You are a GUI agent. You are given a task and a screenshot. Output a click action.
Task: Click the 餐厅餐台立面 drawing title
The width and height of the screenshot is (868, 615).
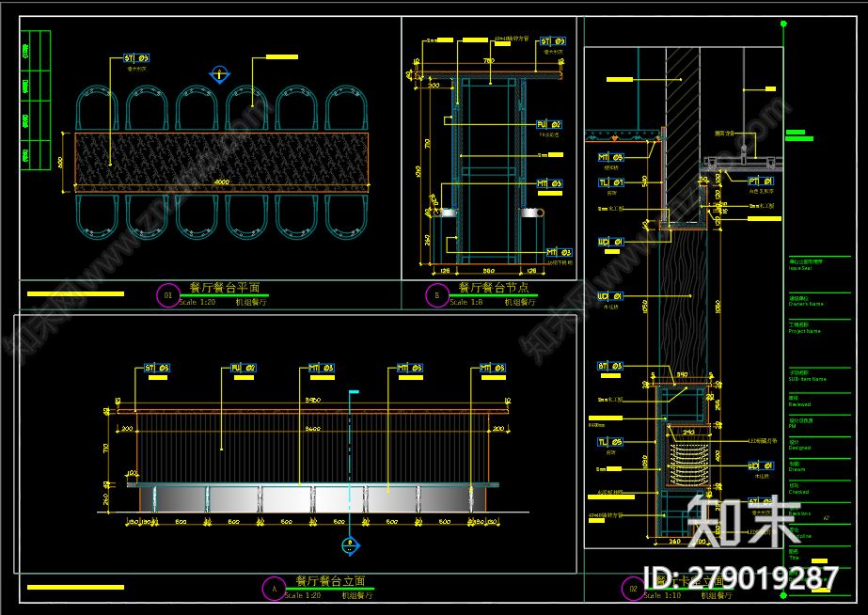click(329, 581)
